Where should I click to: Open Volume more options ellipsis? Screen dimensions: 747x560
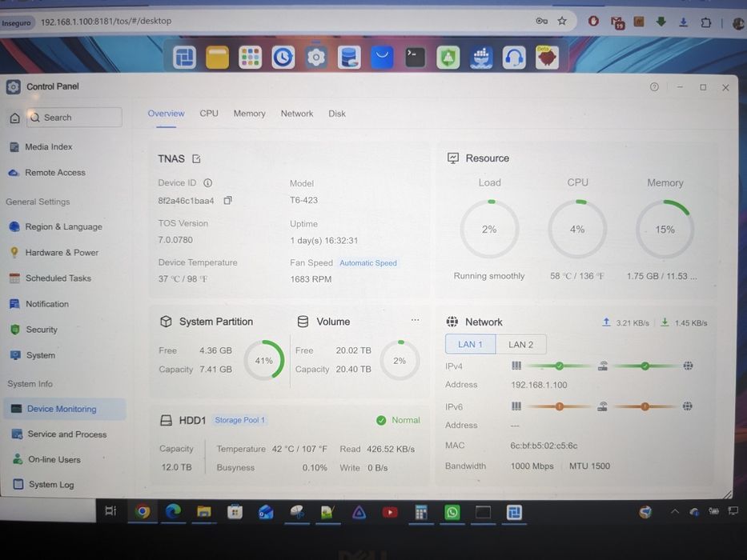(x=415, y=320)
